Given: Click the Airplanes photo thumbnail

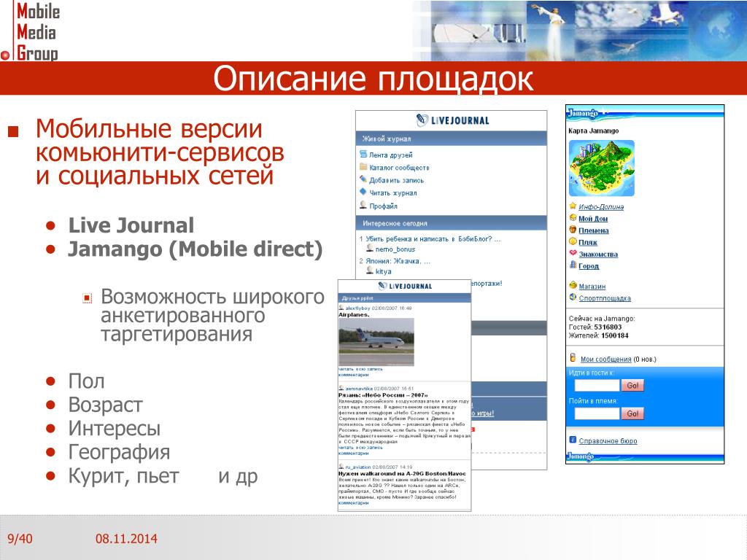Looking at the screenshot, I should 376,342.
